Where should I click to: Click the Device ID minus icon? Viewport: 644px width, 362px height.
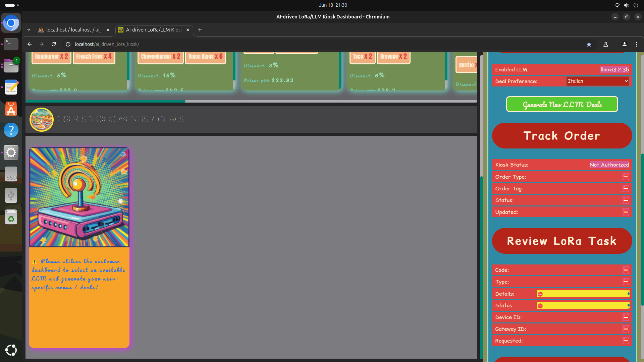point(626,317)
